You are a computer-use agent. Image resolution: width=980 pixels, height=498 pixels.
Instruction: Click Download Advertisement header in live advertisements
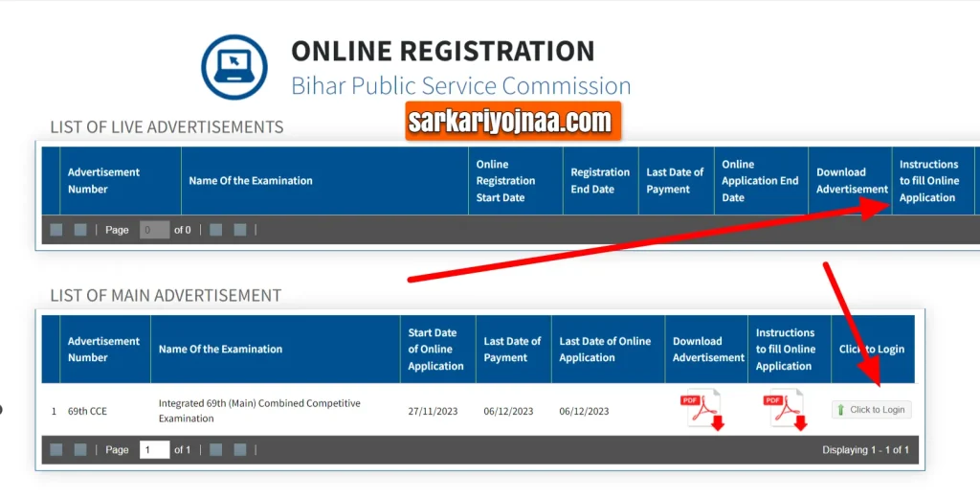[x=850, y=181]
